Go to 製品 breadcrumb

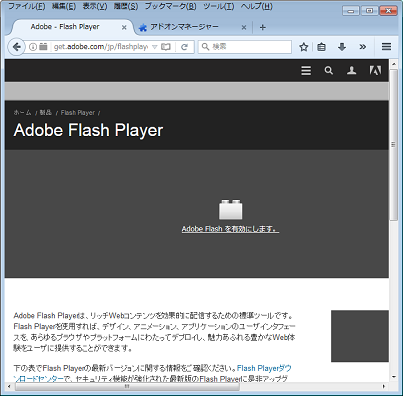coord(46,113)
